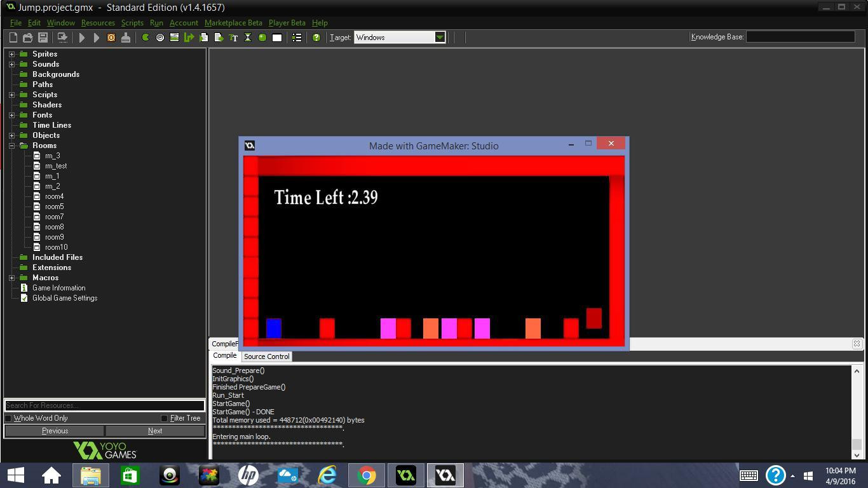Image resolution: width=868 pixels, height=488 pixels.
Task: Create a new project from toolbar
Action: point(13,37)
